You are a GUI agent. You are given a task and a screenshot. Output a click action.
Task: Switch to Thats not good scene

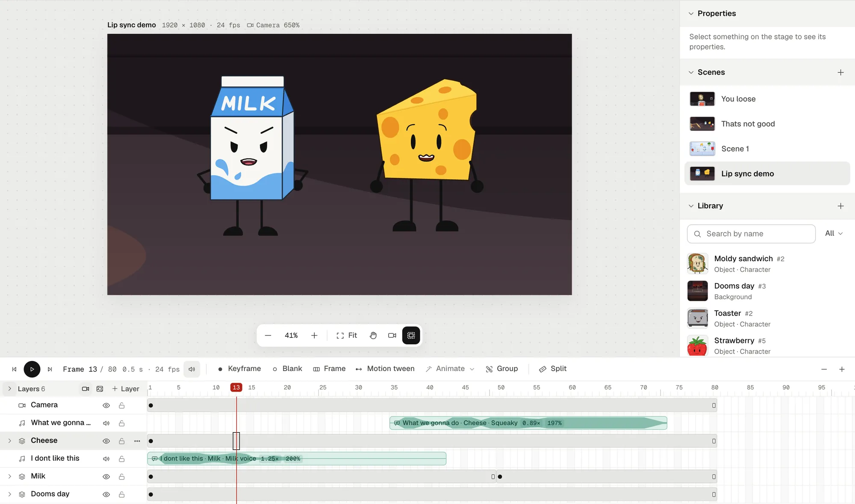tap(767, 124)
